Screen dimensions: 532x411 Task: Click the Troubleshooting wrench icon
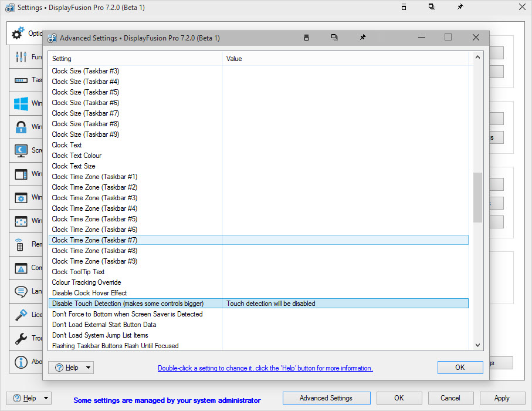[x=22, y=338]
